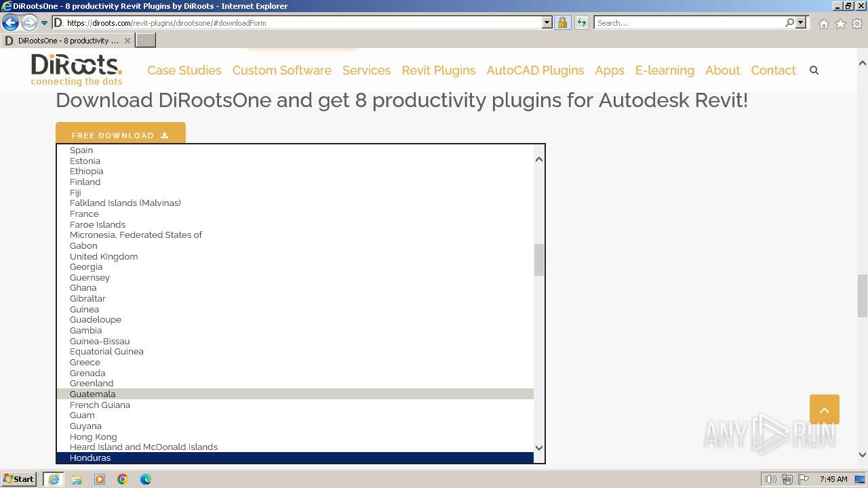Launch Google Chrome from the taskbar
Viewport: 868px width, 488px height.
tap(123, 479)
